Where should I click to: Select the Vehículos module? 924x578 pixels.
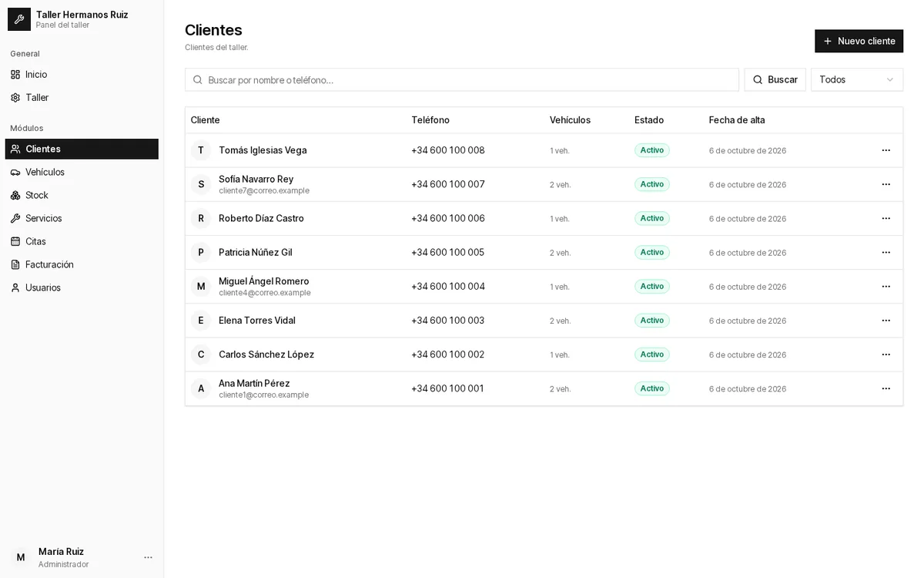coord(82,172)
